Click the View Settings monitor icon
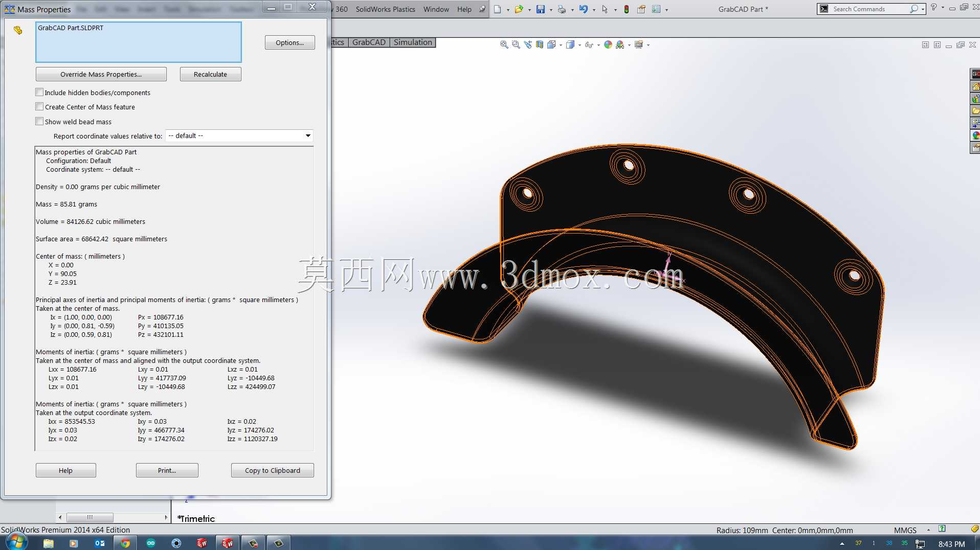 639,45
